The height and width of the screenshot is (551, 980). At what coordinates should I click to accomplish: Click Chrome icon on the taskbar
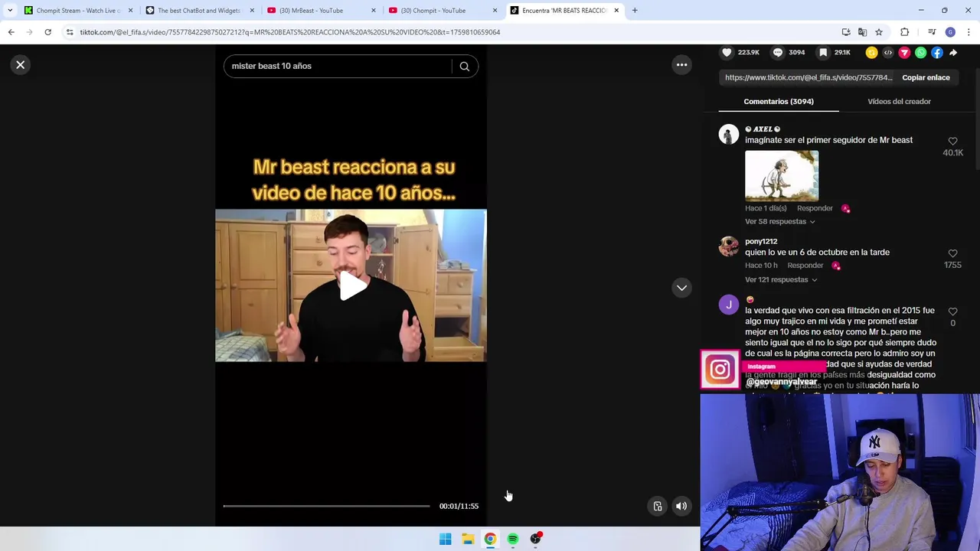coord(490,539)
